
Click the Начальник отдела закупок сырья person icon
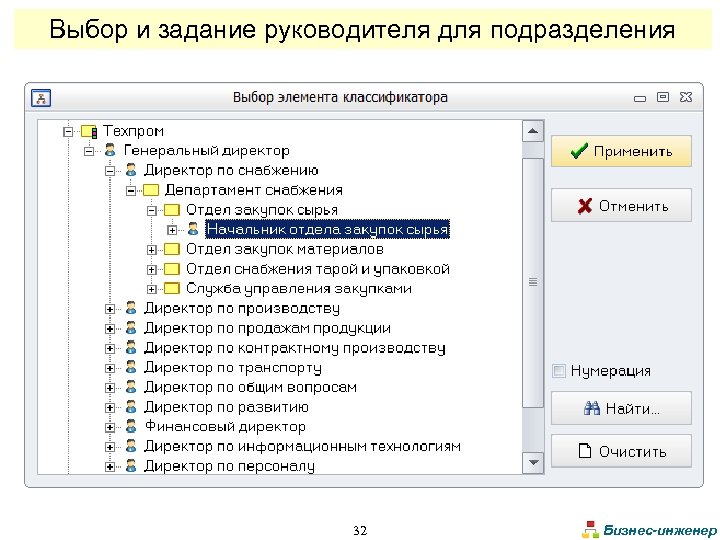tap(193, 229)
